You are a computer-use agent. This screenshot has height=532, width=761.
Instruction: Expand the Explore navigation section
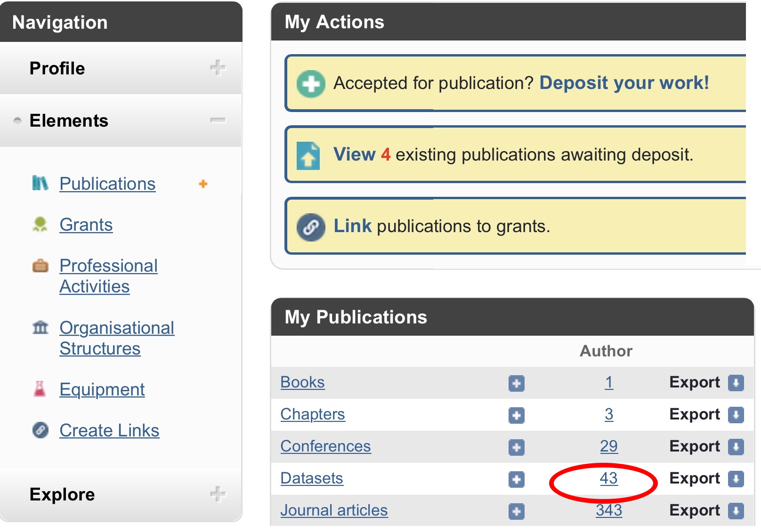pos(217,494)
